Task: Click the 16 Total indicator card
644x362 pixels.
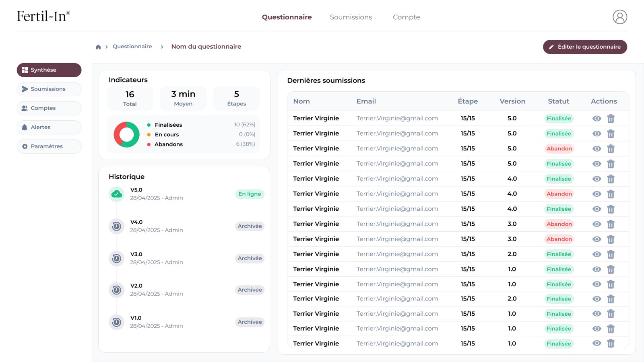Action: coord(130,99)
